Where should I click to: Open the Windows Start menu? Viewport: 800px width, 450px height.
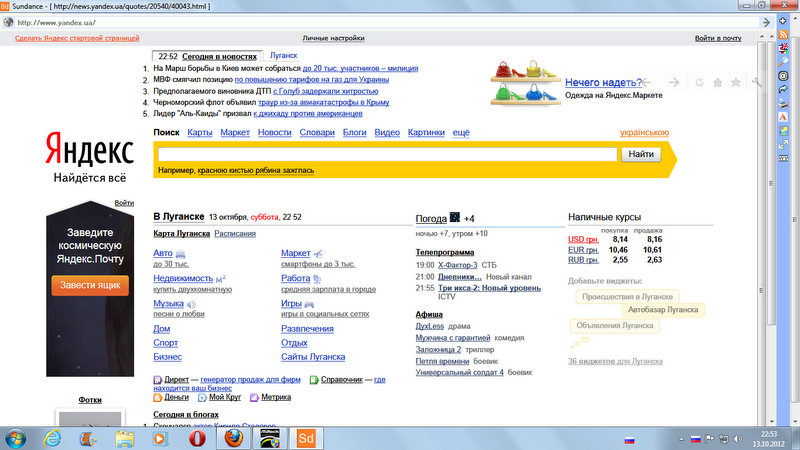pos(15,438)
